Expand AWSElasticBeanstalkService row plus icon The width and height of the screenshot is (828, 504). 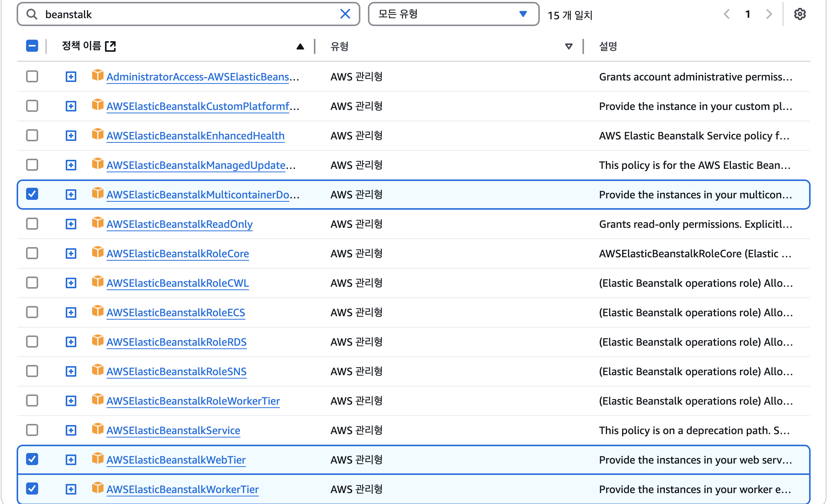(71, 430)
